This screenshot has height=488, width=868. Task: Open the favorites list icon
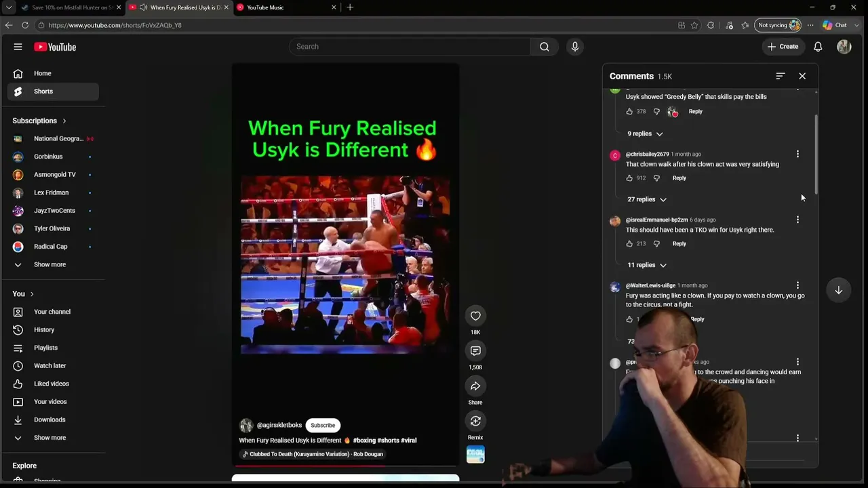[745, 25]
